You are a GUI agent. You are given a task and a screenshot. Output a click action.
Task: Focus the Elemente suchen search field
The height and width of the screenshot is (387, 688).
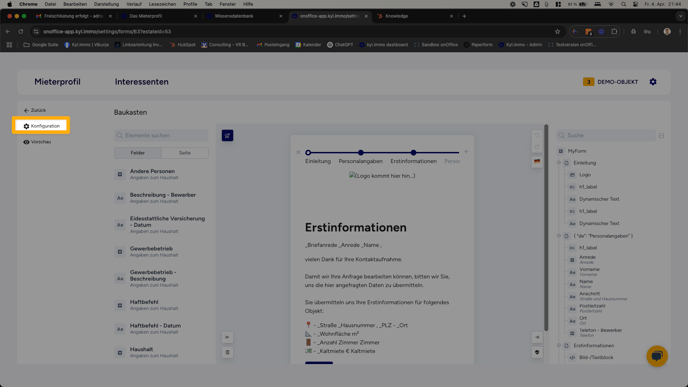point(161,135)
